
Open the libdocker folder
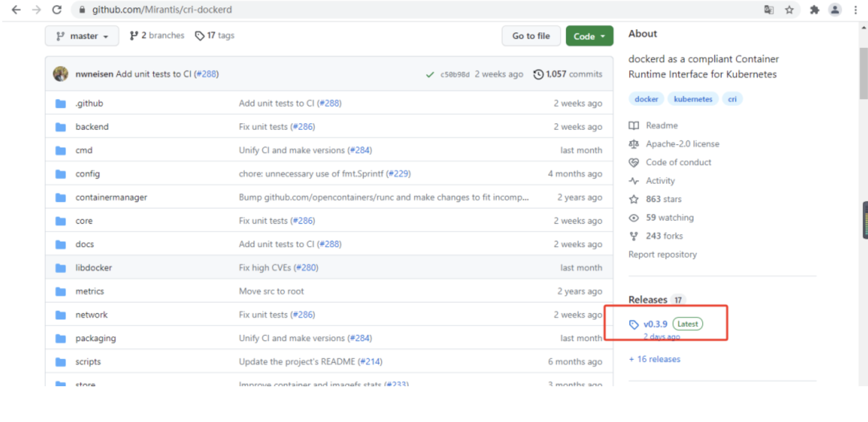tap(93, 268)
